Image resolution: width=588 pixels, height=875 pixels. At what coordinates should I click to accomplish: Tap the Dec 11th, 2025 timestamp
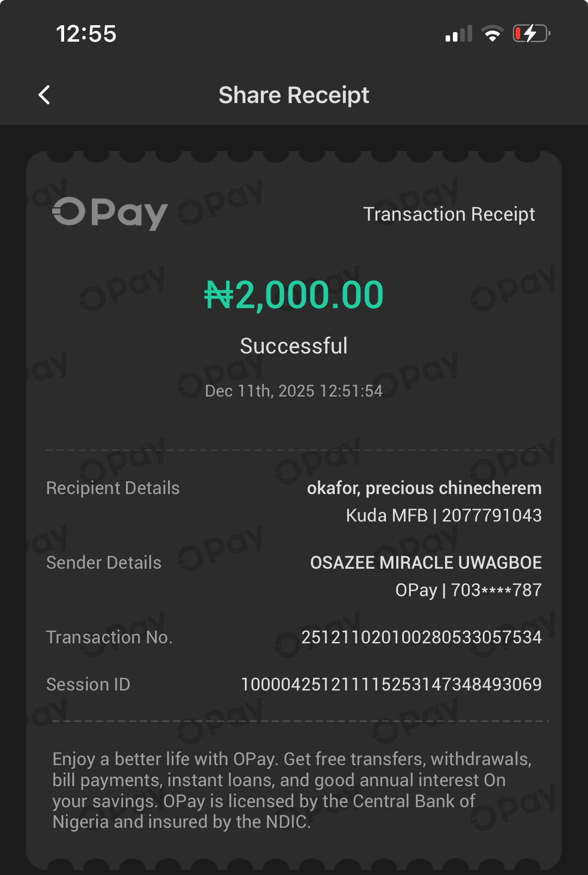click(294, 391)
